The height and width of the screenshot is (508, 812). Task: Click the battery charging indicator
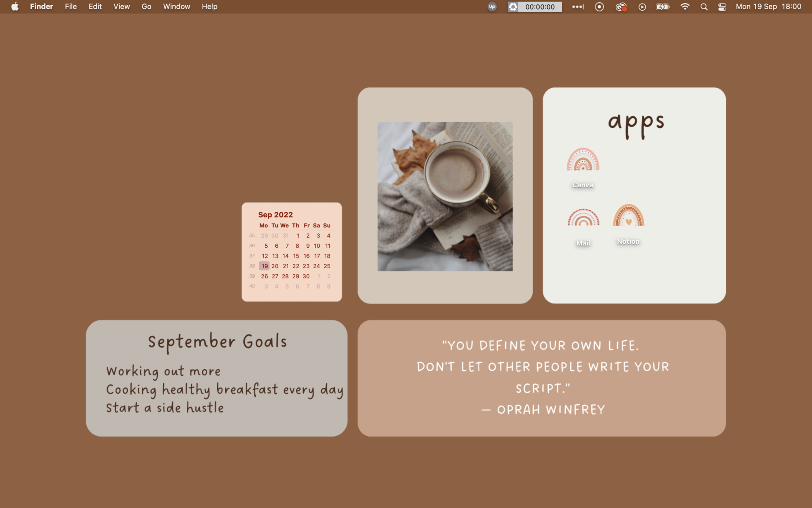point(663,6)
